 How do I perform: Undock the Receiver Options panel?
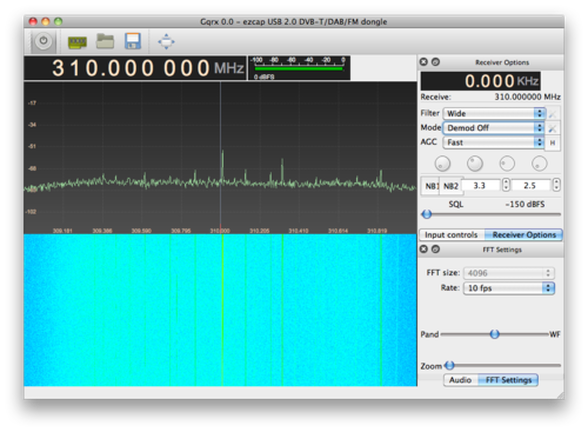[x=435, y=62]
